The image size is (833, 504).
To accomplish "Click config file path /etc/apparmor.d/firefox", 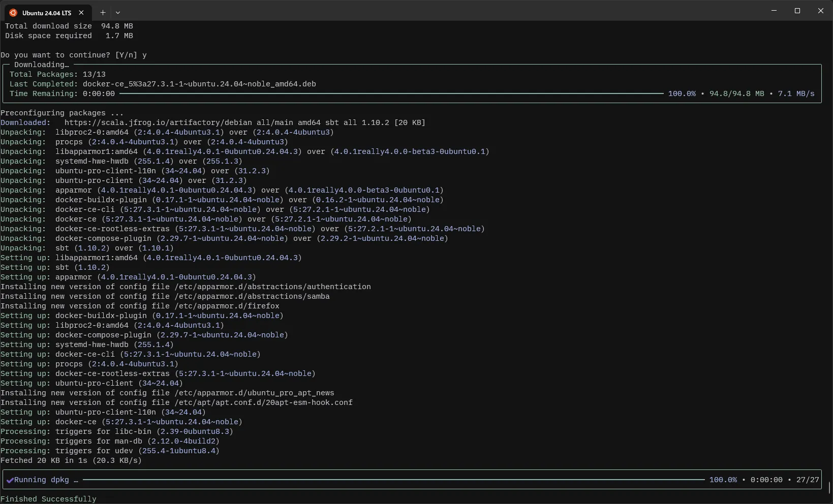I will coord(227,306).
